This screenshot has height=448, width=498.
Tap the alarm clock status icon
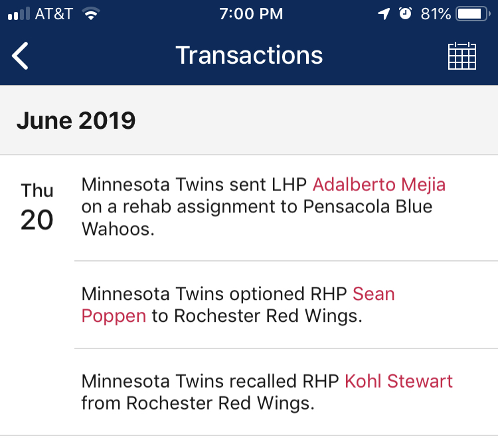coord(405,14)
